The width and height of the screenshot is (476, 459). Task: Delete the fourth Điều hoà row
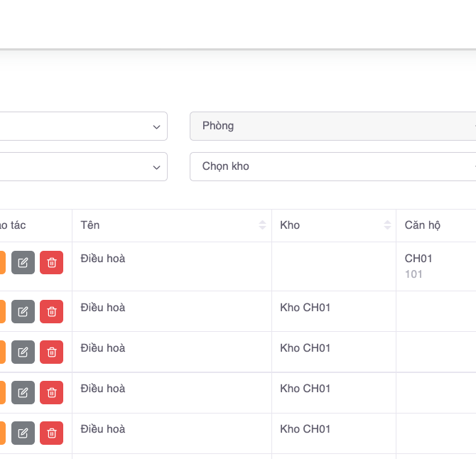click(51, 392)
